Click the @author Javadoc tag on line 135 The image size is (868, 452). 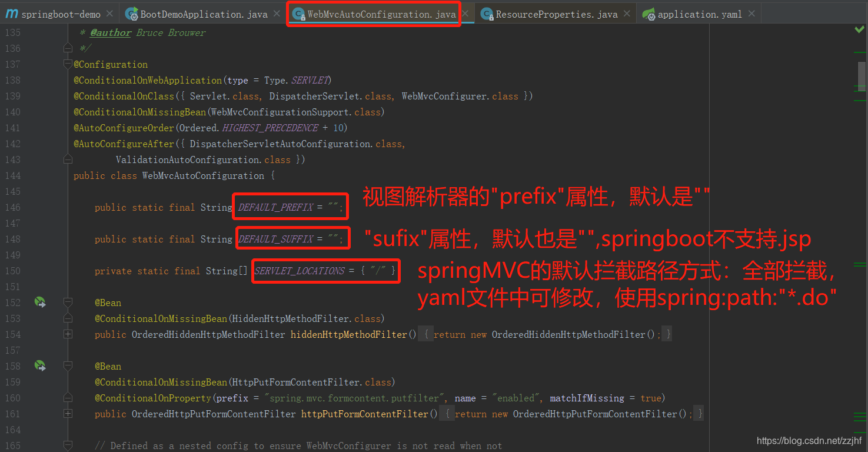(111, 33)
